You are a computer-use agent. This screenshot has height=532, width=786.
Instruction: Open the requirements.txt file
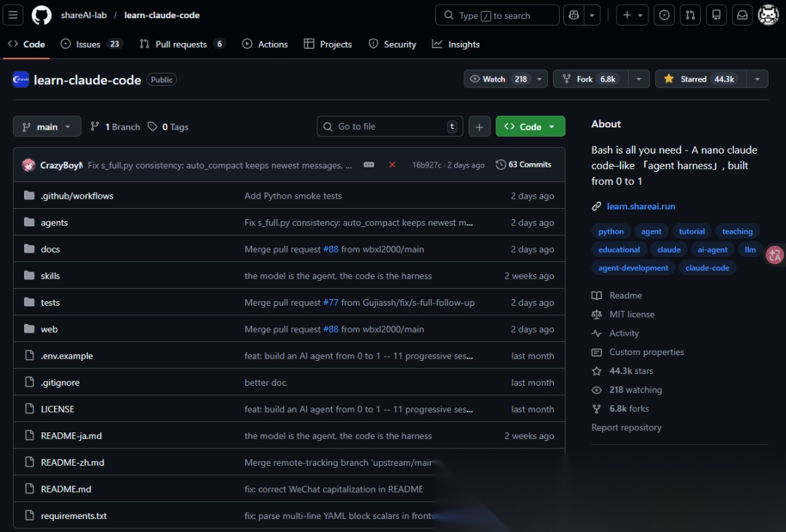click(x=74, y=515)
